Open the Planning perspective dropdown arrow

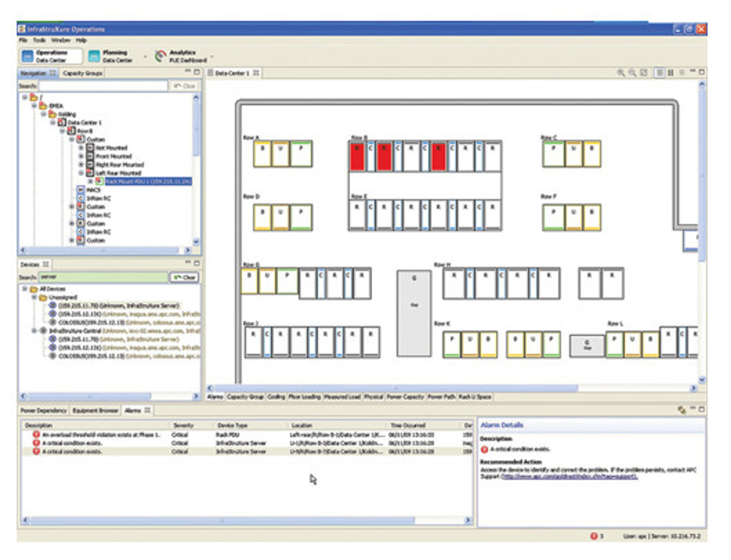[145, 57]
